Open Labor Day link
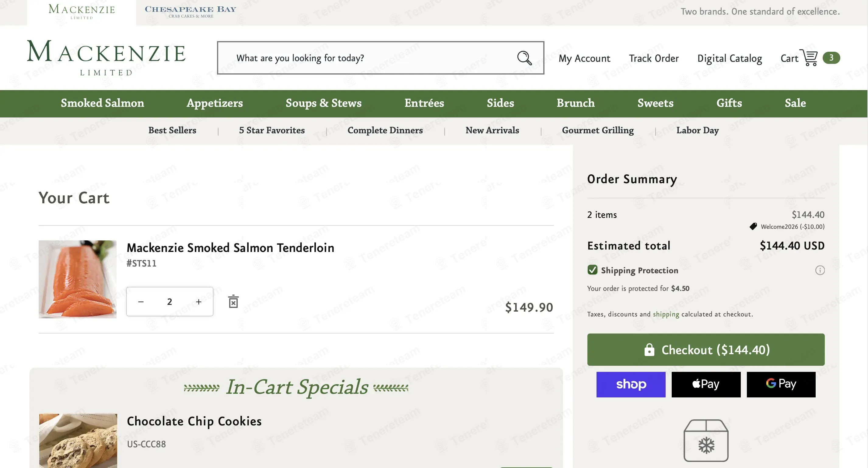 698,131
